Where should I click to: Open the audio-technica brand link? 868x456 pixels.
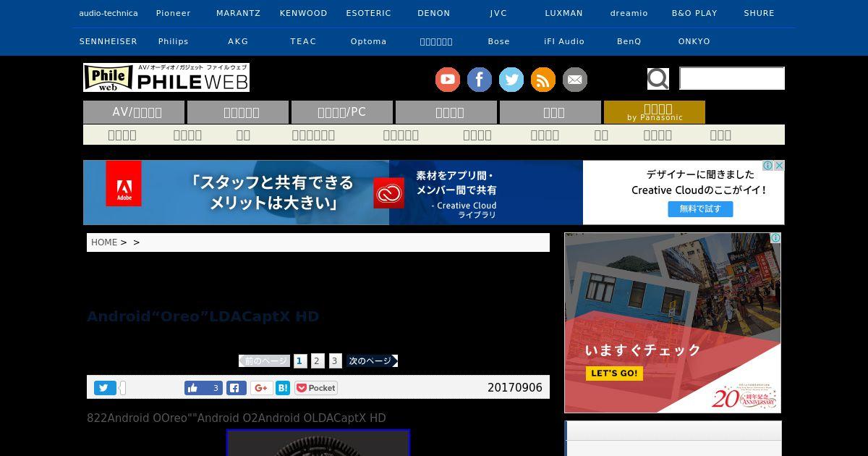[x=109, y=13]
